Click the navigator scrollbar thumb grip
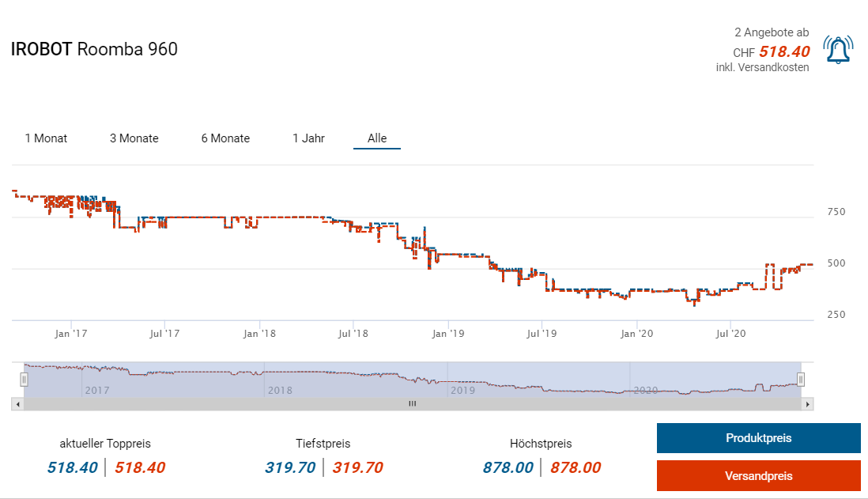868x499 pixels. pyautogui.click(x=411, y=404)
